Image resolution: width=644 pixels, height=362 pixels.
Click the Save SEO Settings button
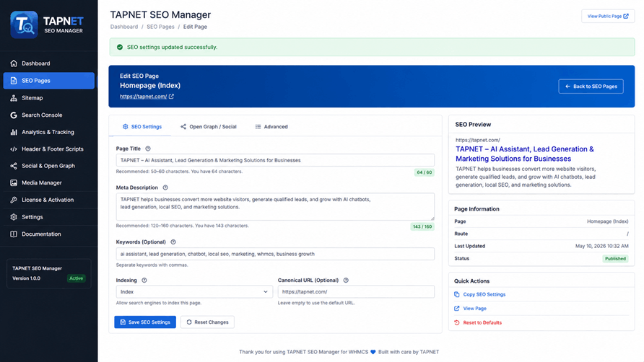pyautogui.click(x=145, y=322)
